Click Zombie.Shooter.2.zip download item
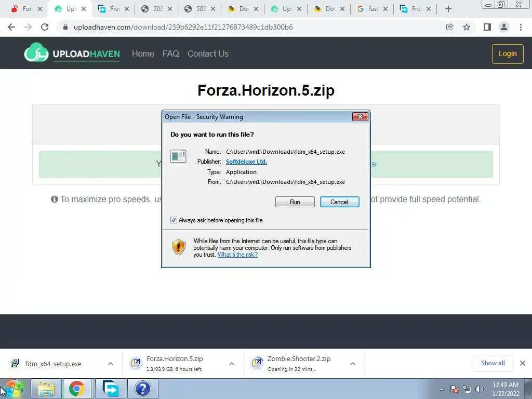Viewport: 532px width, 399px height. (x=299, y=363)
